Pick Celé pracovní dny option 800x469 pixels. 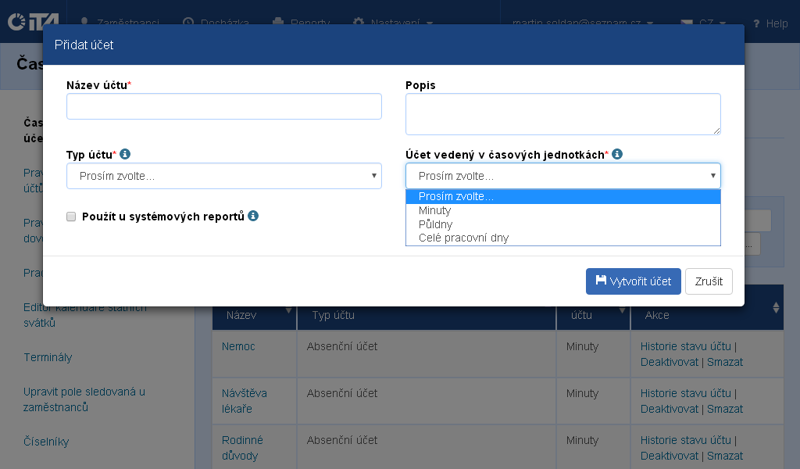[x=463, y=238]
